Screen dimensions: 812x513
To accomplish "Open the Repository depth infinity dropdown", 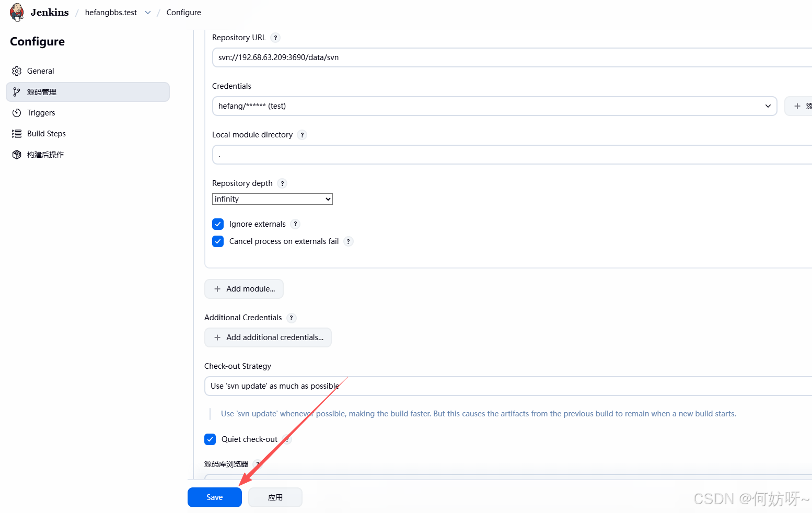I will (x=272, y=199).
